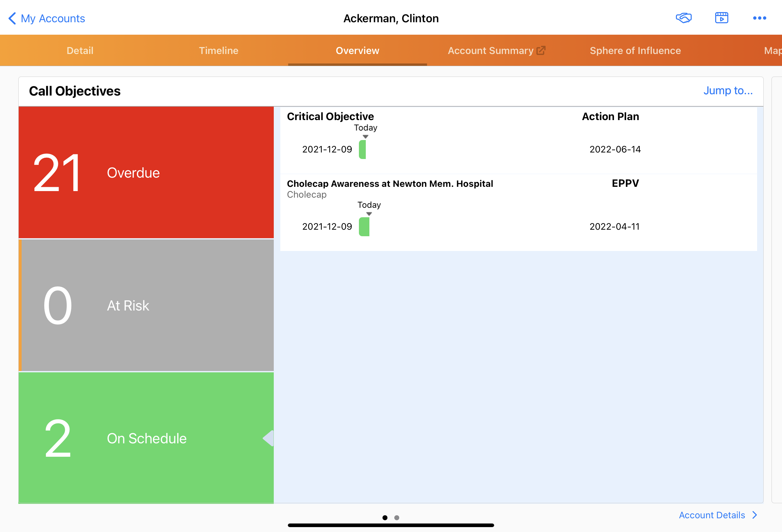Expand Account Details chevron arrow
The image size is (782, 532).
click(755, 515)
